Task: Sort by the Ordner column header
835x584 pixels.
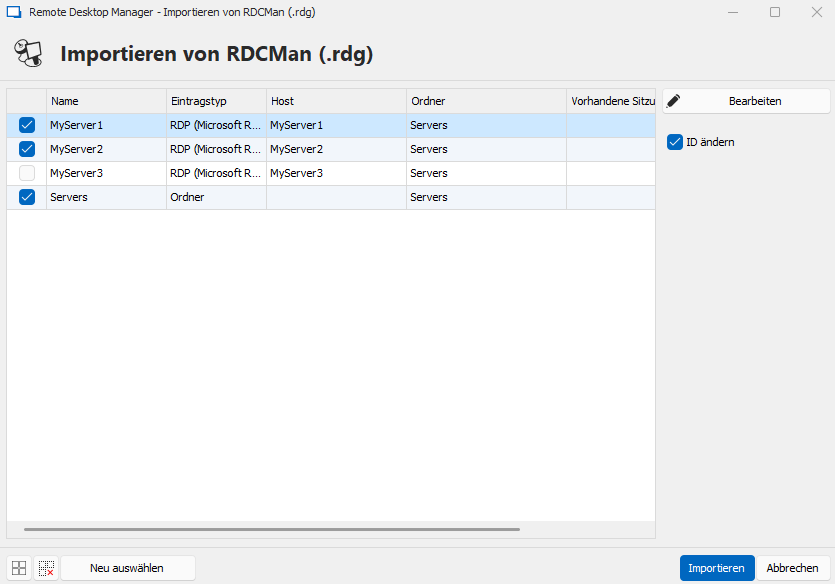Action: point(487,101)
